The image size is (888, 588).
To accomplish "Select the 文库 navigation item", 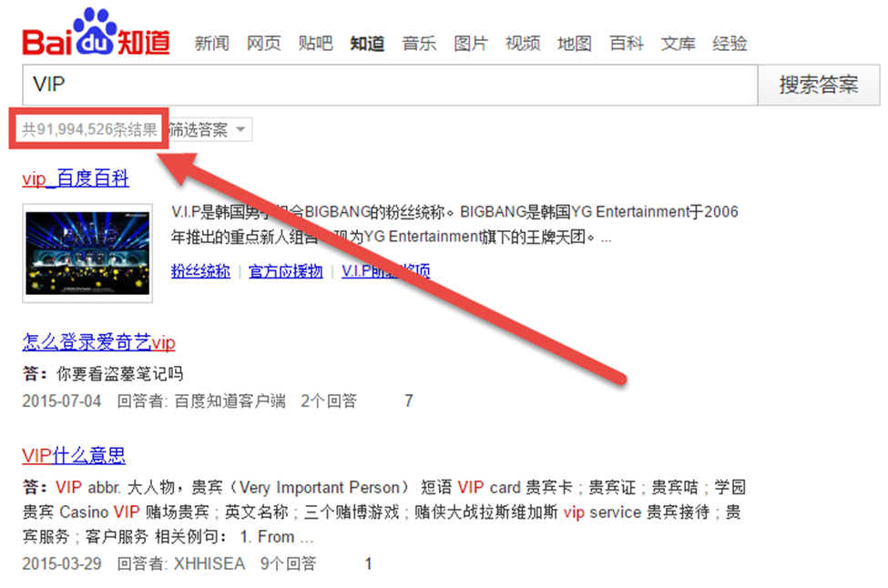I will pos(678,42).
